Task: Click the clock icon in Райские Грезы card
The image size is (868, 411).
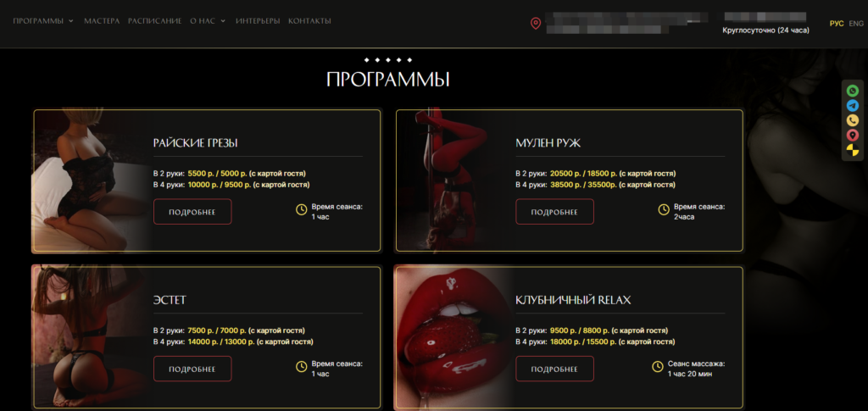Action: (302, 209)
